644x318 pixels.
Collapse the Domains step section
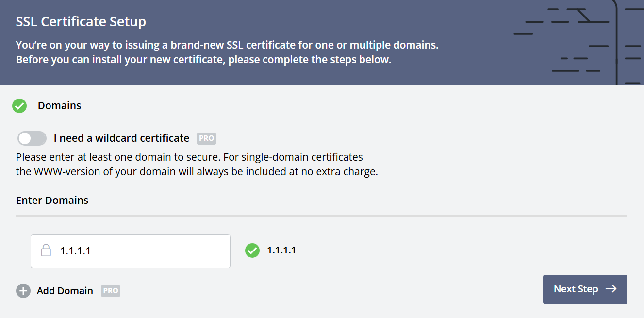[59, 105]
